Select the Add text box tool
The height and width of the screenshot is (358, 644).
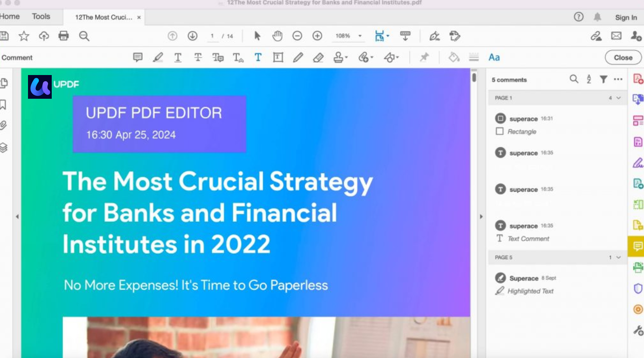coord(278,57)
